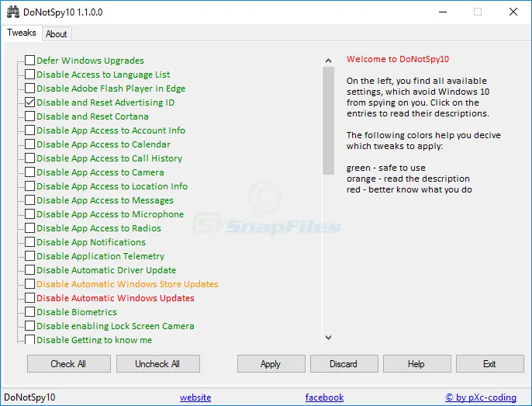The width and height of the screenshot is (532, 406).
Task: Follow the © by pXc-coding link
Action: point(481,397)
